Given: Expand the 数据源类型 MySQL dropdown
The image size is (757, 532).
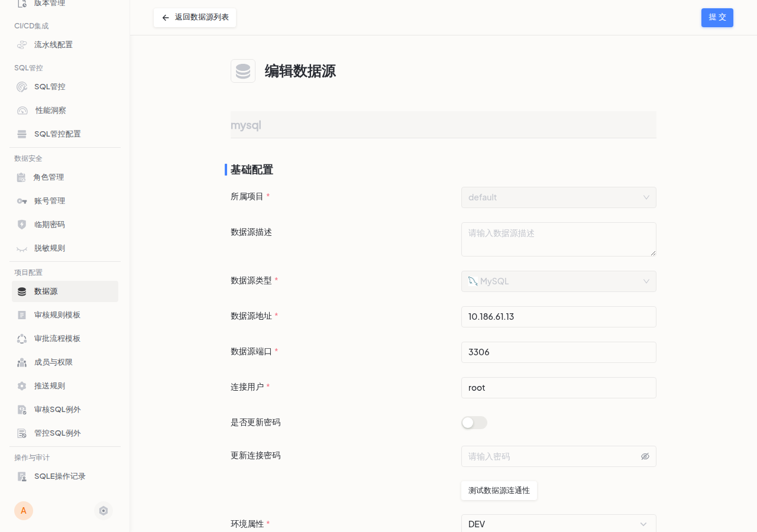Looking at the screenshot, I should pos(559,281).
